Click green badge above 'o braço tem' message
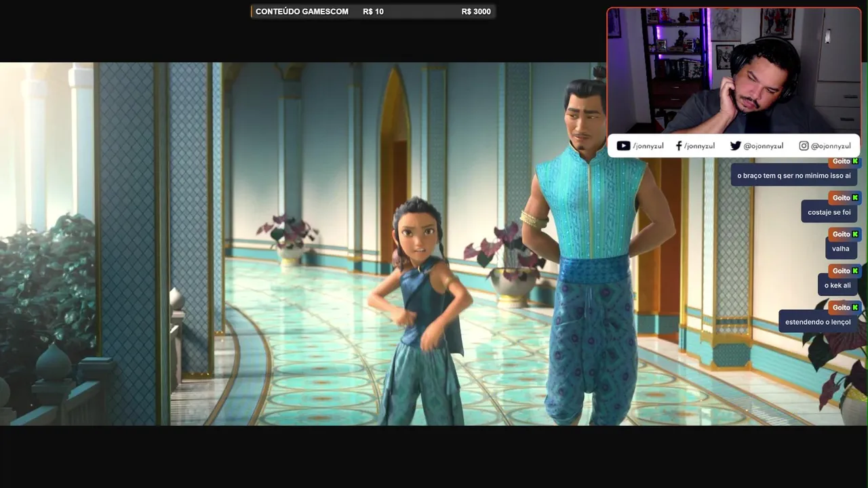 [856, 161]
